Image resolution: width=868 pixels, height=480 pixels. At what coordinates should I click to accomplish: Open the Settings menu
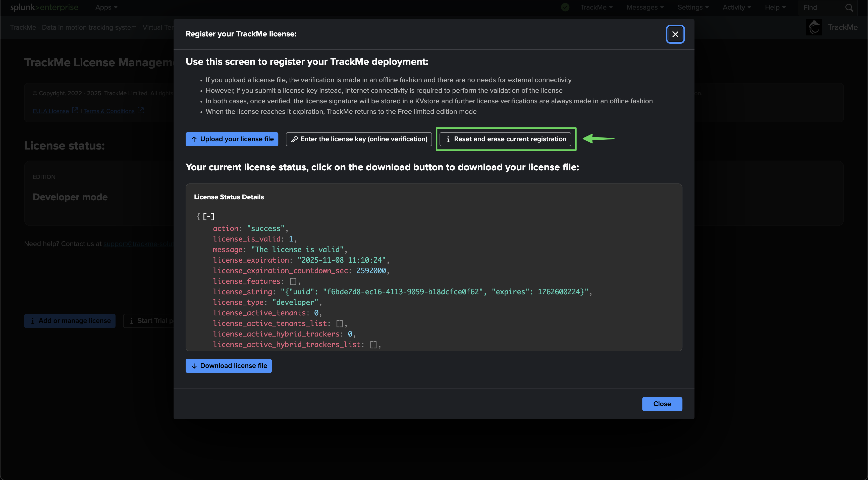[x=693, y=8]
